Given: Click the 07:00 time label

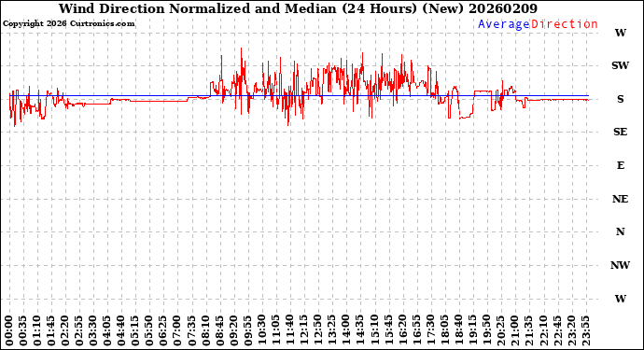Looking at the screenshot, I should (178, 330).
